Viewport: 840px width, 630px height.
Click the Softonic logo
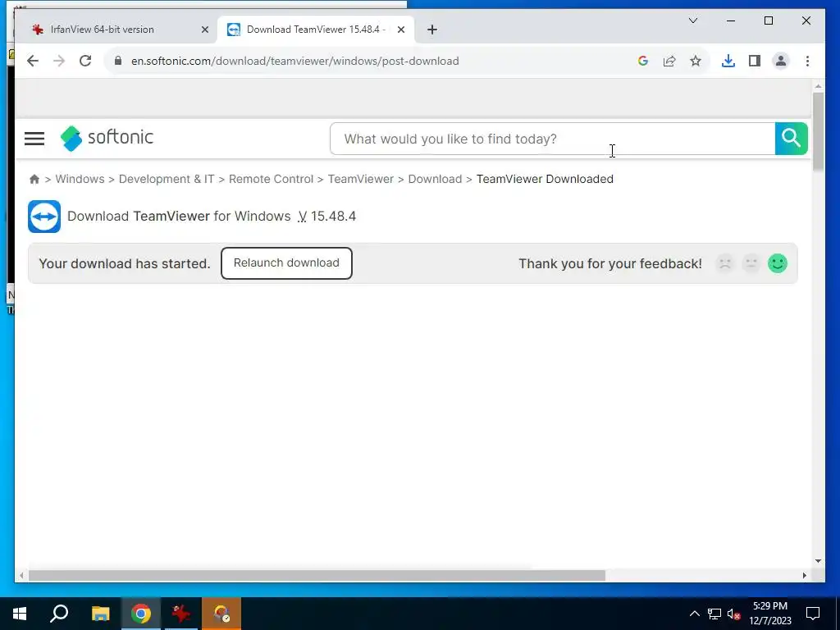107,138
